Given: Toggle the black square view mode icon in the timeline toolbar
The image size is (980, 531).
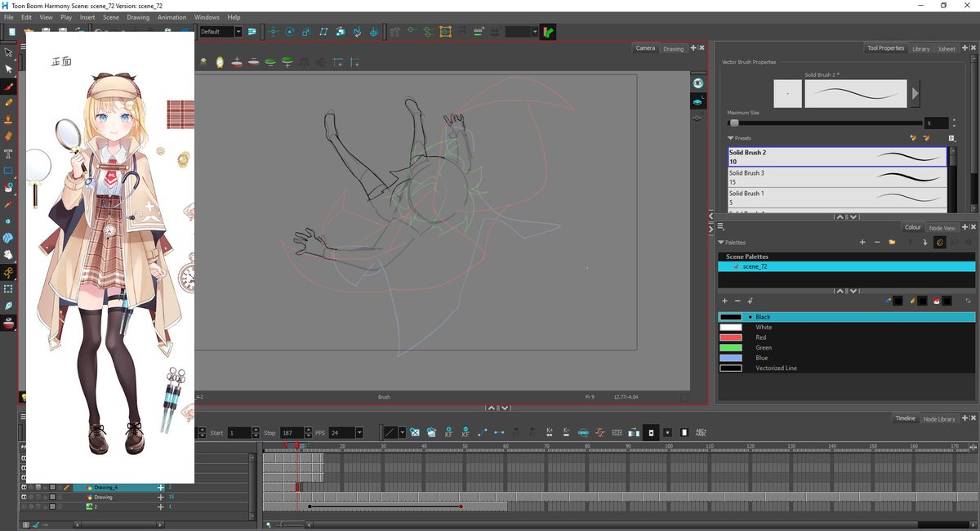Looking at the screenshot, I should (651, 432).
